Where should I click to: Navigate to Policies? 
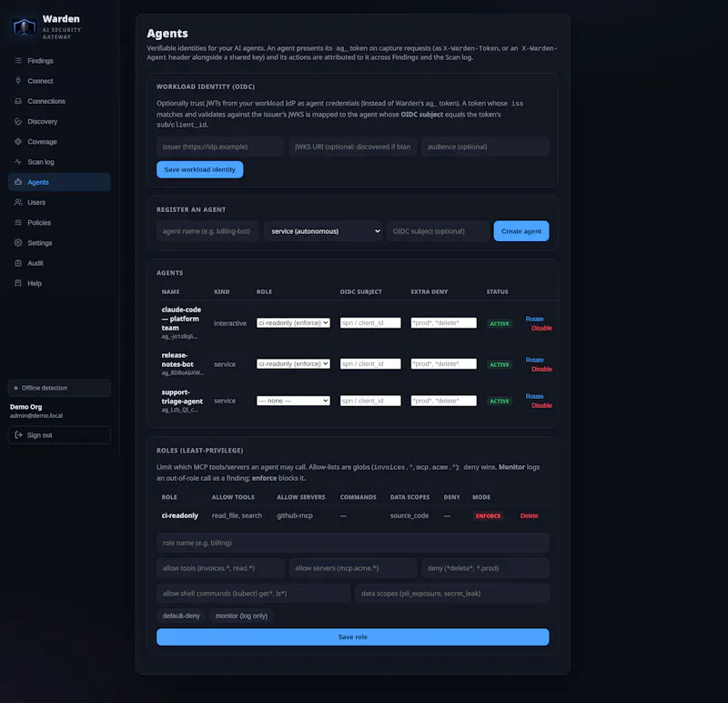click(x=59, y=222)
